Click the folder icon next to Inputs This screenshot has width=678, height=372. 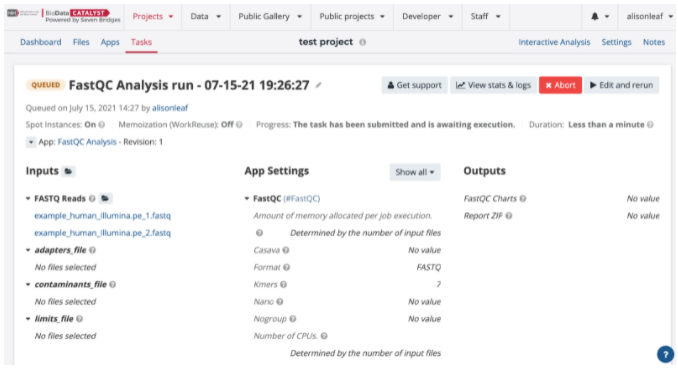click(68, 171)
